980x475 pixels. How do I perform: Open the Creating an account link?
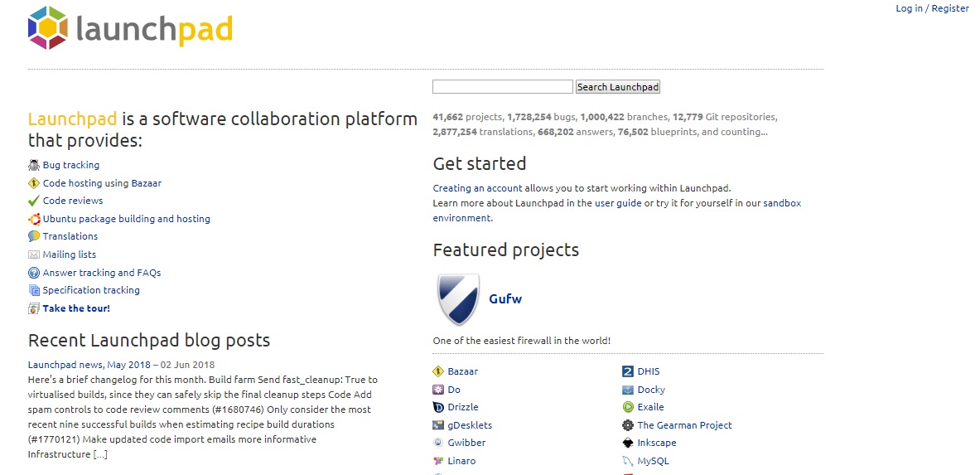[477, 187]
